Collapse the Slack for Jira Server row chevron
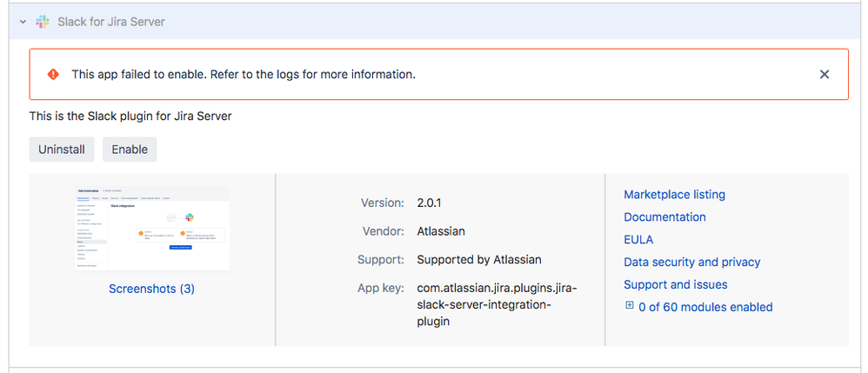The image size is (868, 373). pyautogui.click(x=23, y=22)
